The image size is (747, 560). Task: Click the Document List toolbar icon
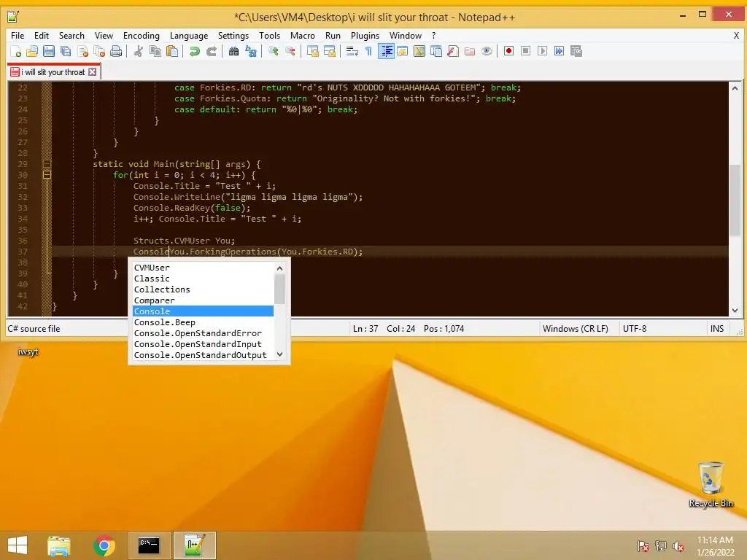(x=436, y=51)
